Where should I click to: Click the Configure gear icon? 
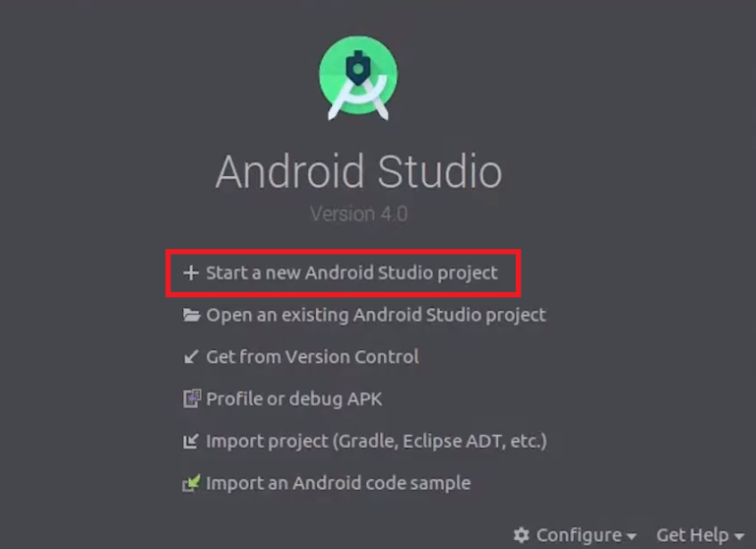(x=521, y=535)
